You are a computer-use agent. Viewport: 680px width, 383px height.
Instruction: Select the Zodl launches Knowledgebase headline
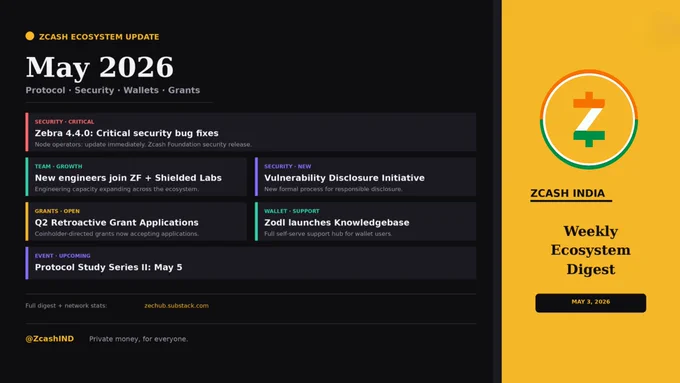337,223
